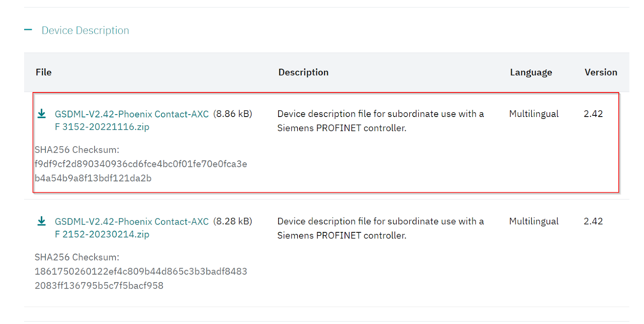Screen dimensions: 644x324
Task: Select the (8.28 kB) file size text
Action: [x=233, y=221]
